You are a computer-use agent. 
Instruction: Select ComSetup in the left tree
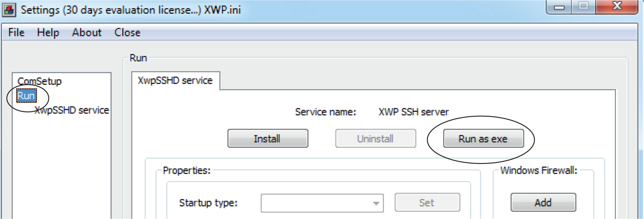pyautogui.click(x=39, y=81)
